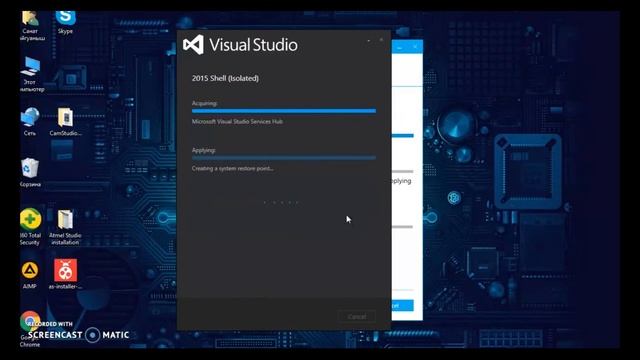Click the blue button in the background installer window
This screenshot has width=640, height=360.
(402, 305)
